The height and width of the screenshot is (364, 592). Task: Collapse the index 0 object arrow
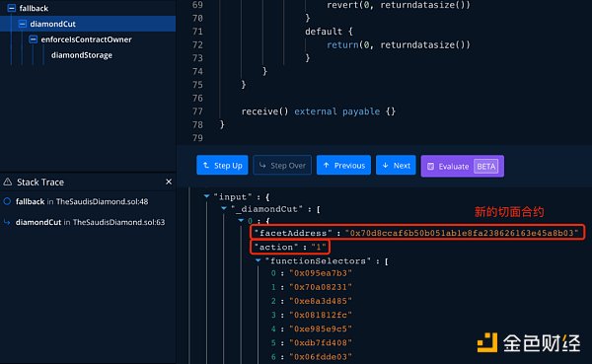[241, 220]
